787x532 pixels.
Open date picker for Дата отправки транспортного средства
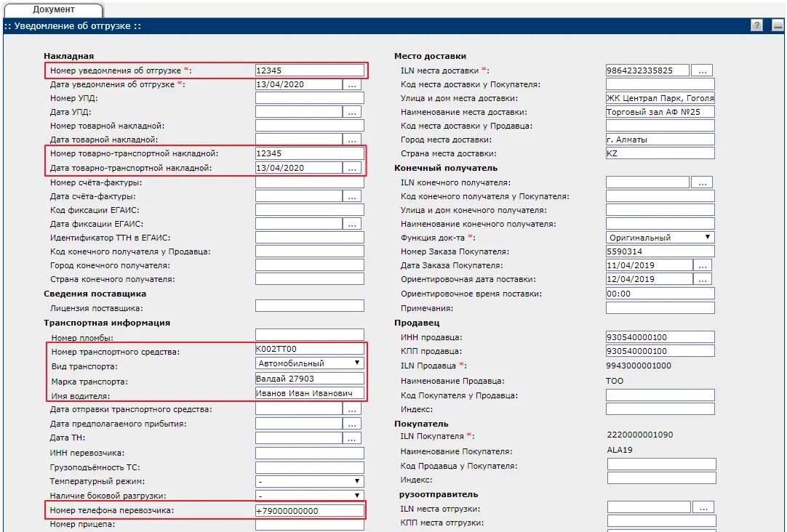pyautogui.click(x=352, y=409)
